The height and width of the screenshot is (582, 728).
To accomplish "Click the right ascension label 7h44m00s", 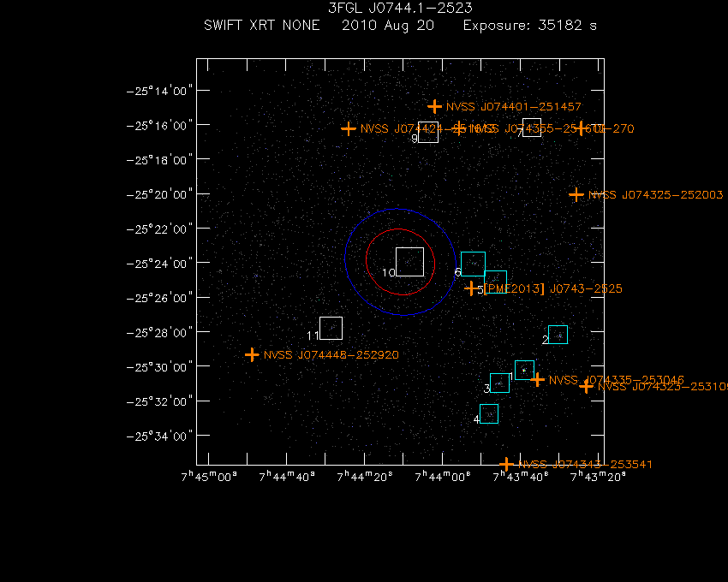I will (x=443, y=476).
